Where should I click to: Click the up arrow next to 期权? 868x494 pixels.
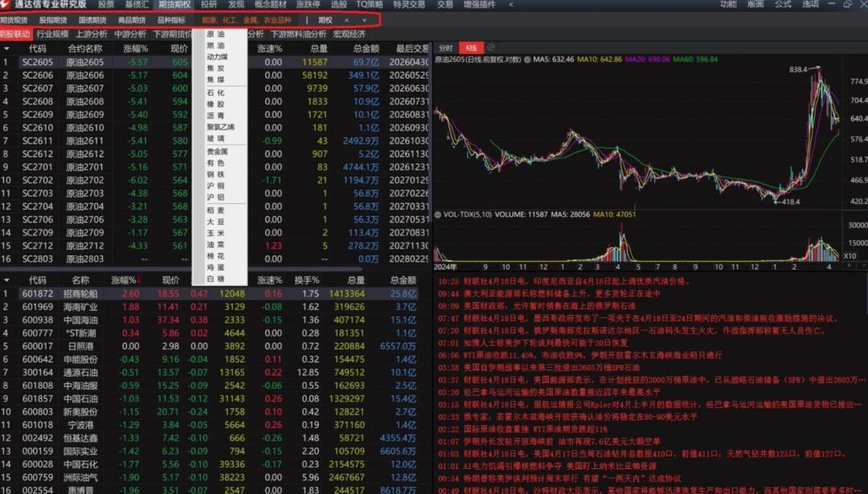346,20
